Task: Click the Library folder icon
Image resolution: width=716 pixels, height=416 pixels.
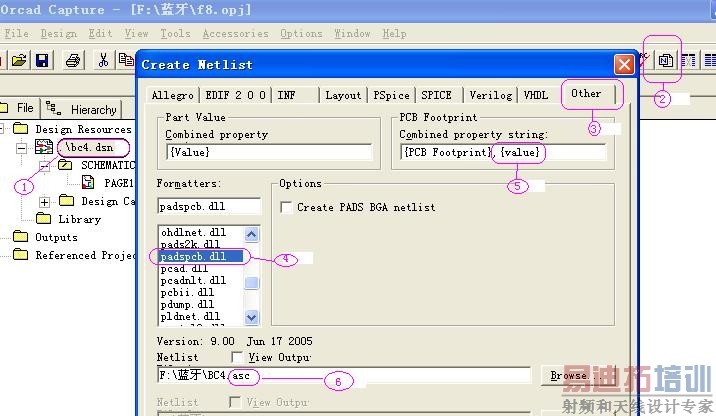Action: click(43, 219)
